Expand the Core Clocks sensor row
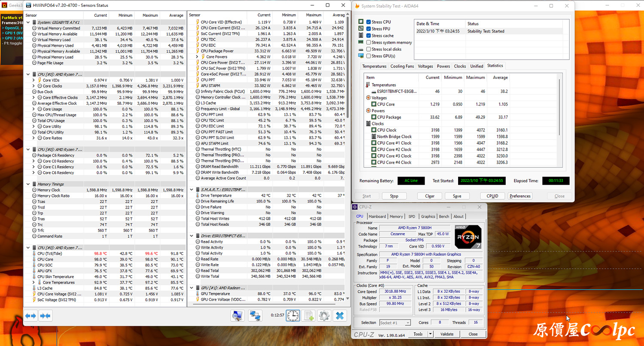 (x=34, y=86)
